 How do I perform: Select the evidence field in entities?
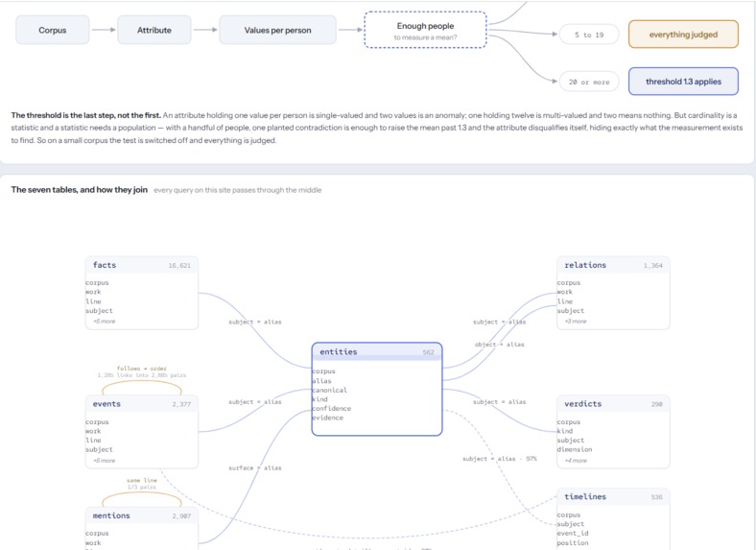click(x=327, y=418)
